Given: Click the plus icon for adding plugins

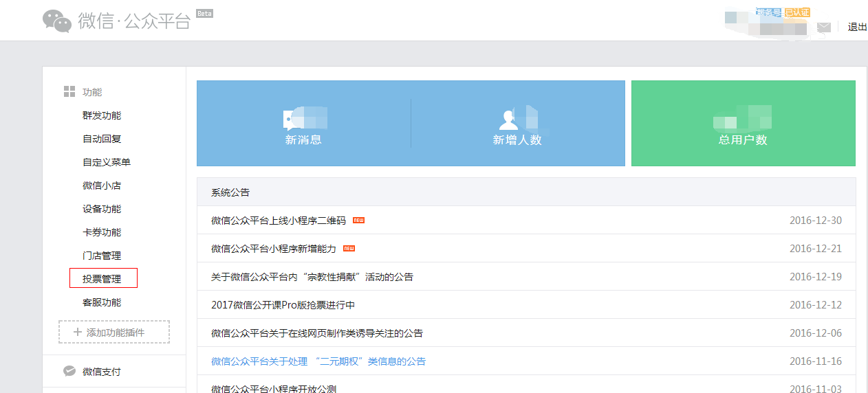Looking at the screenshot, I should pos(78,332).
